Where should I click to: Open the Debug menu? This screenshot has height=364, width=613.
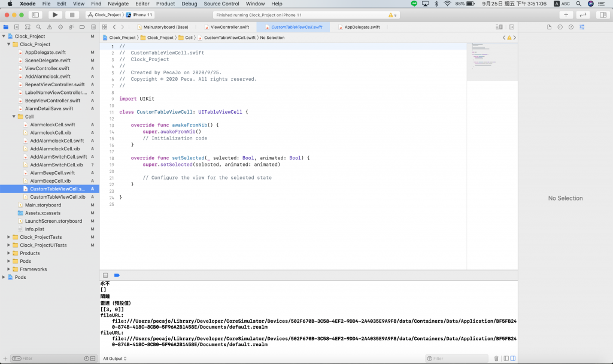click(x=189, y=4)
